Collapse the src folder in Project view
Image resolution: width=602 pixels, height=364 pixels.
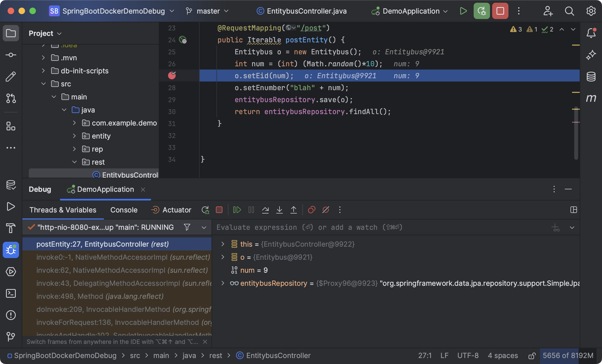44,84
